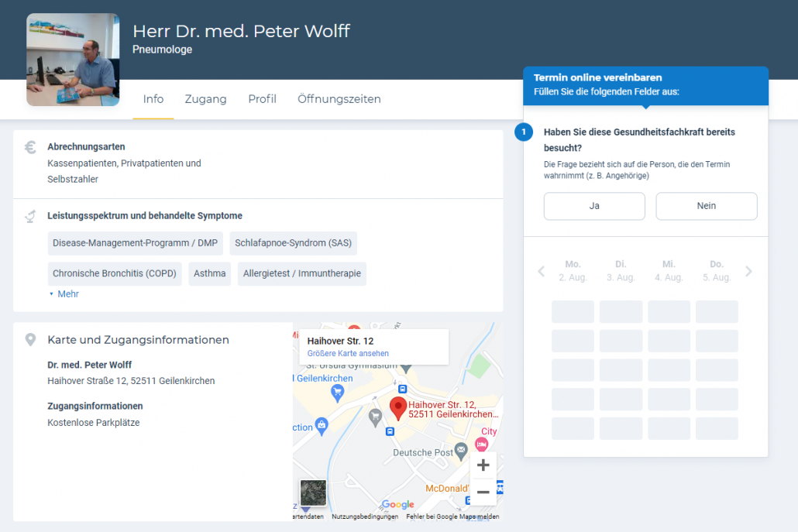This screenshot has width=798, height=532.
Task: Click Fehler bei Google Maps melden
Action: pyautogui.click(x=452, y=517)
